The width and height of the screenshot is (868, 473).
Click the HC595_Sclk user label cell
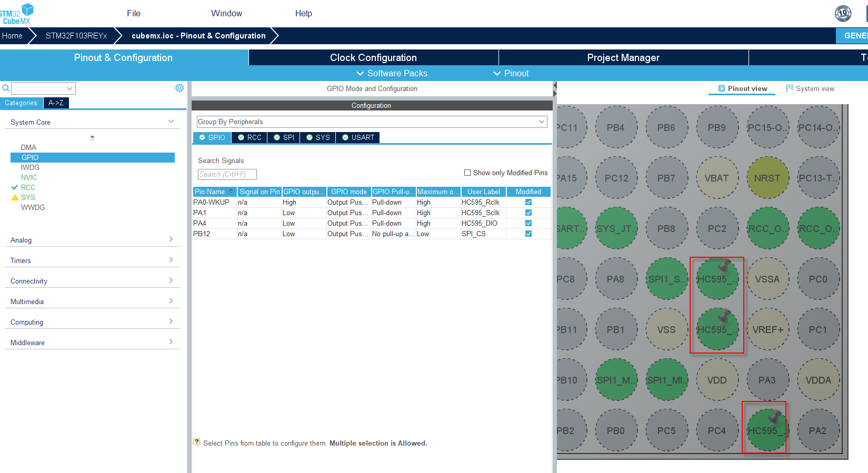point(483,213)
